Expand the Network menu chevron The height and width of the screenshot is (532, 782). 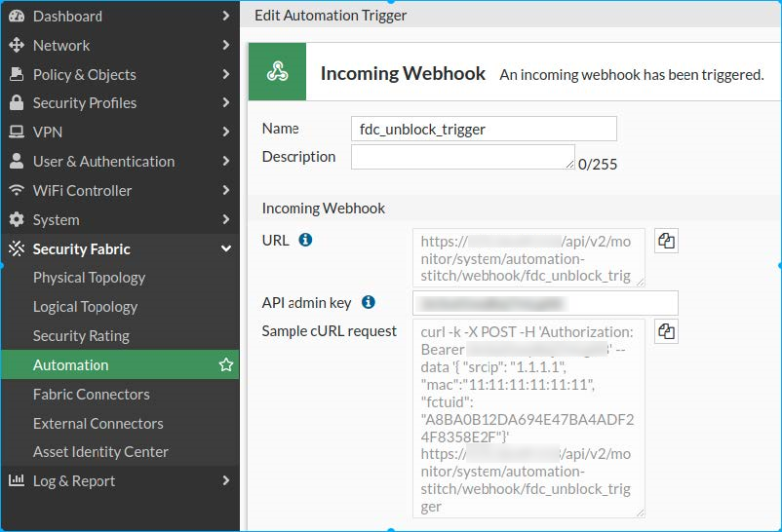[x=226, y=46]
